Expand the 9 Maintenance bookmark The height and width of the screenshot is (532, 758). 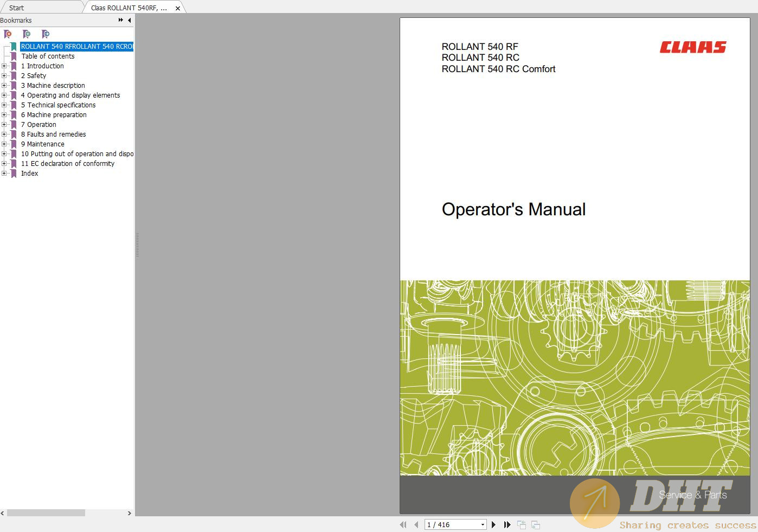[x=4, y=144]
